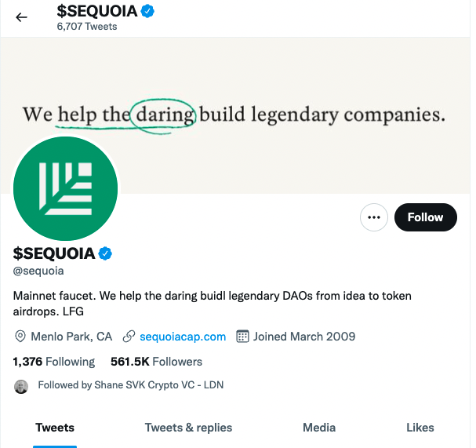Click the follower's small avatar picture
This screenshot has width=476, height=448.
pyautogui.click(x=21, y=386)
